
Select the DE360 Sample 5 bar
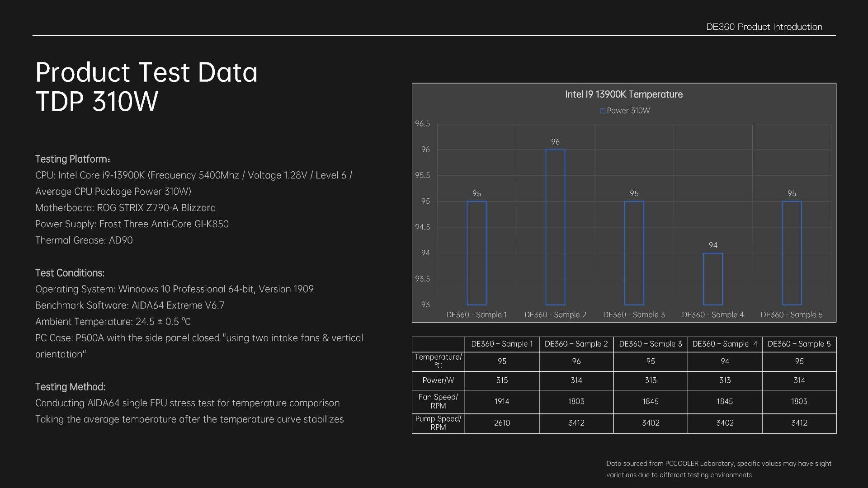[792, 253]
